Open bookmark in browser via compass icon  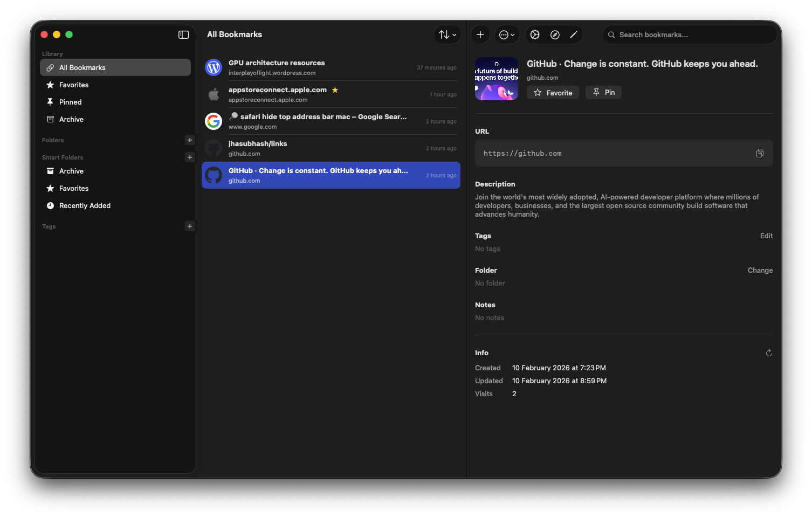pos(555,34)
